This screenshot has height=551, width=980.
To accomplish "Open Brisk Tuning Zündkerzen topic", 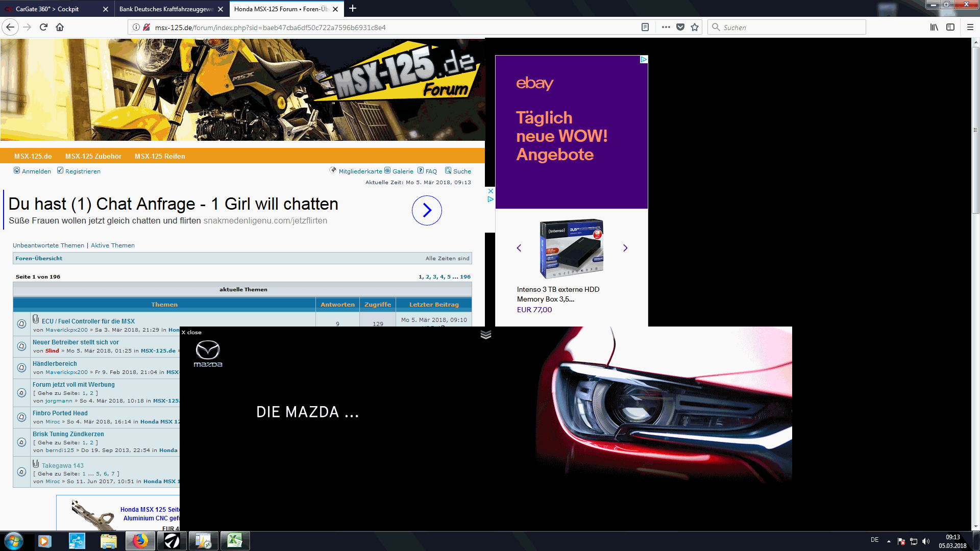I will tap(68, 434).
